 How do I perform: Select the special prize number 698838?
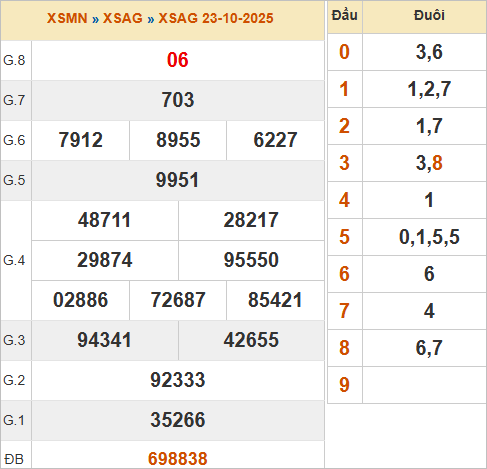tap(178, 459)
